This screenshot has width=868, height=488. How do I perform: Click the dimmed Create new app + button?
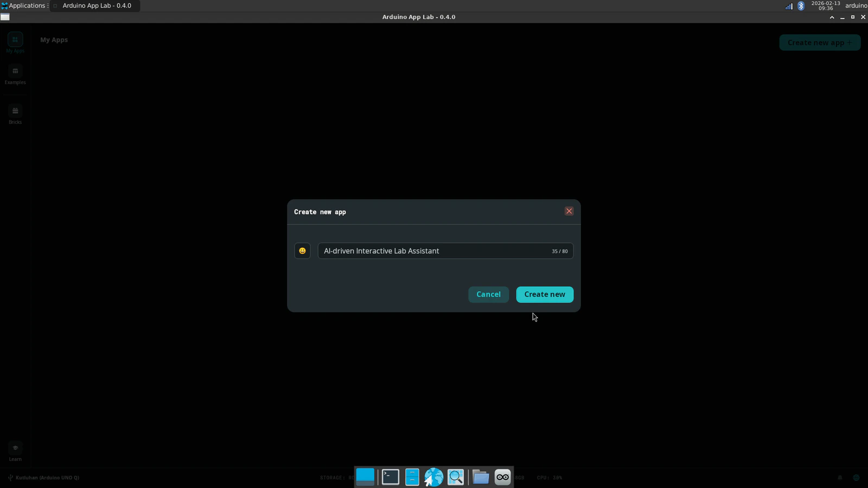coord(820,42)
